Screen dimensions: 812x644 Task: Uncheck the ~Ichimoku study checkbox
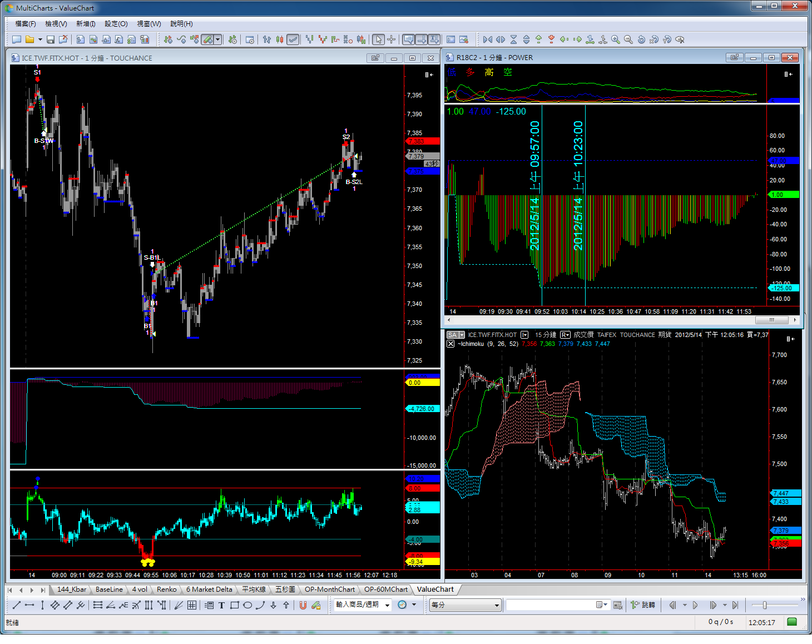(x=450, y=344)
